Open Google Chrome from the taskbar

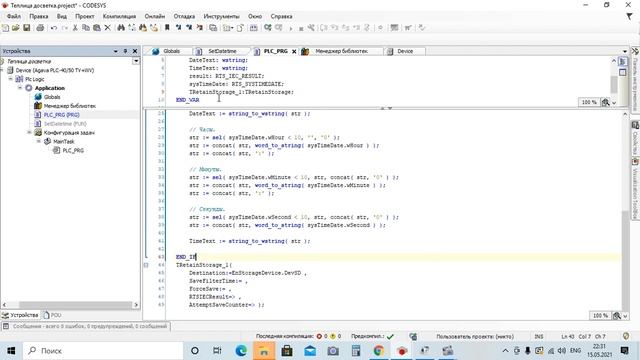click(378, 351)
